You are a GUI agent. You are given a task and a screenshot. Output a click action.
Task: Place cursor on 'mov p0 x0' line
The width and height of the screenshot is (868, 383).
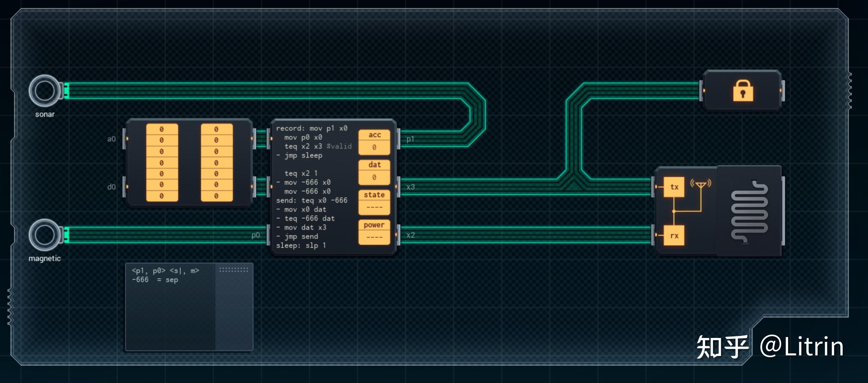pos(303,138)
